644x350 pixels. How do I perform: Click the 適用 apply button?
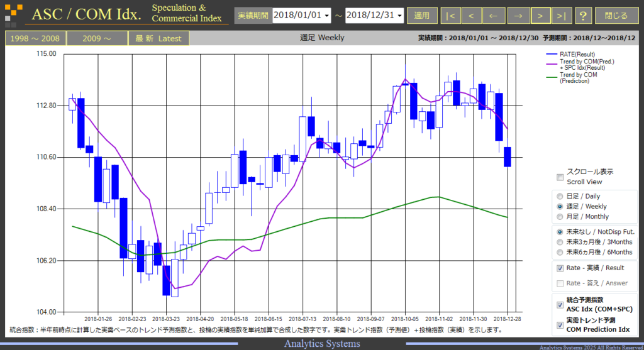pyautogui.click(x=422, y=16)
